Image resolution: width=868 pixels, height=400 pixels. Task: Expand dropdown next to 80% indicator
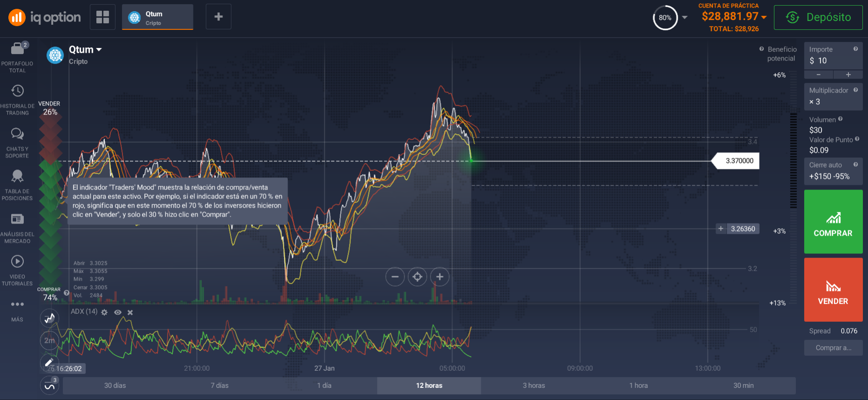click(x=685, y=18)
